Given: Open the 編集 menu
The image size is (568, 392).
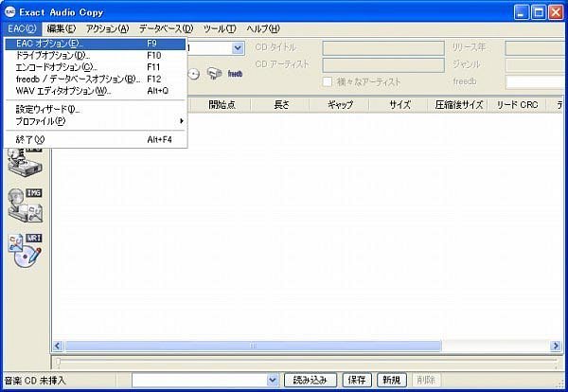Looking at the screenshot, I should 62,28.
